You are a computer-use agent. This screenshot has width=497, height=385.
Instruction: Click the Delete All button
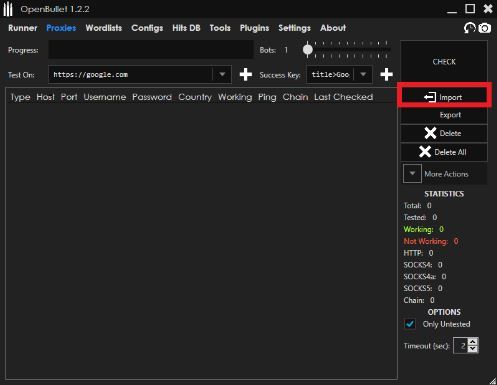[444, 152]
